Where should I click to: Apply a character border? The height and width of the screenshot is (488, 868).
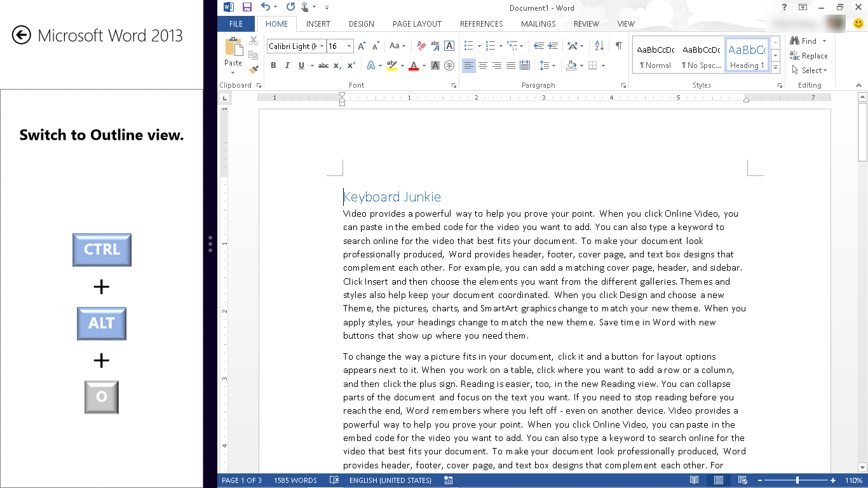[449, 46]
